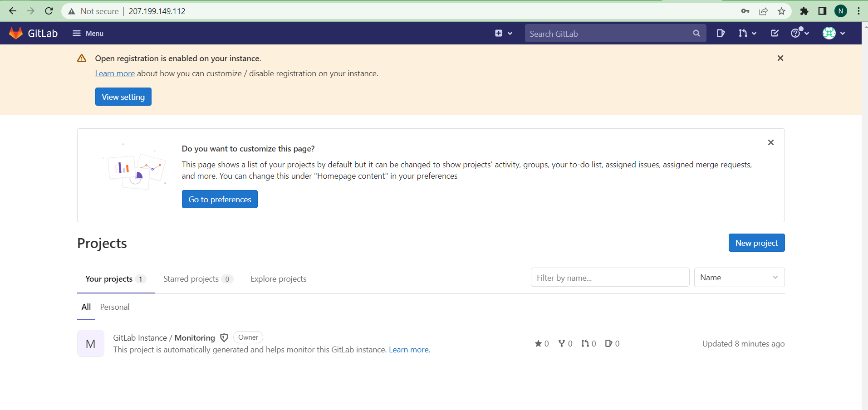868x410 pixels.
Task: Expand the user avatar menu
Action: (x=834, y=33)
